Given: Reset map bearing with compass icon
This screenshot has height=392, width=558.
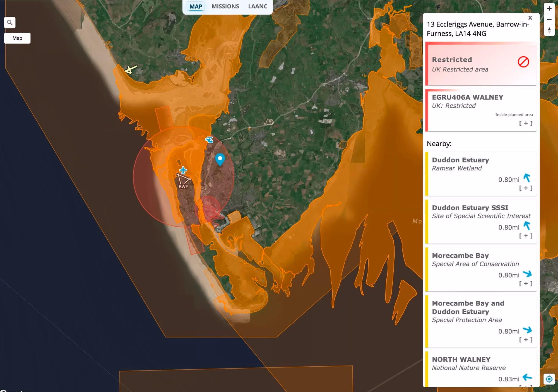Looking at the screenshot, I should click(549, 30).
